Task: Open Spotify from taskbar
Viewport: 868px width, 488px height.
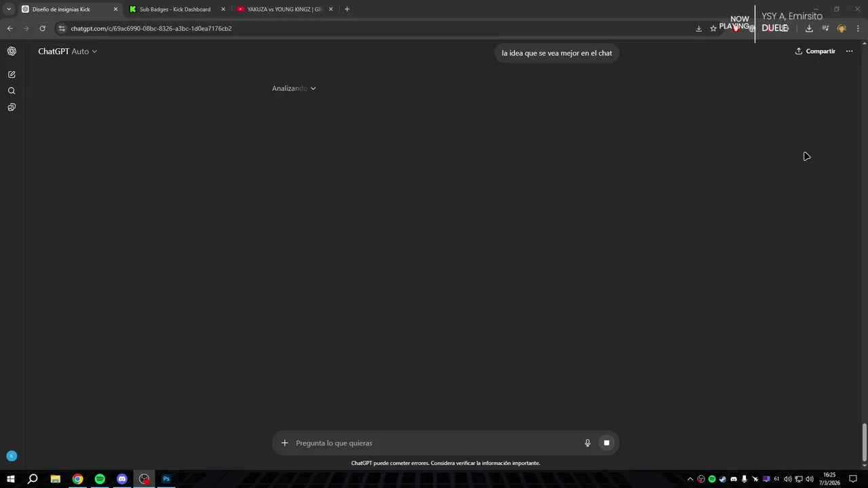Action: pyautogui.click(x=100, y=479)
